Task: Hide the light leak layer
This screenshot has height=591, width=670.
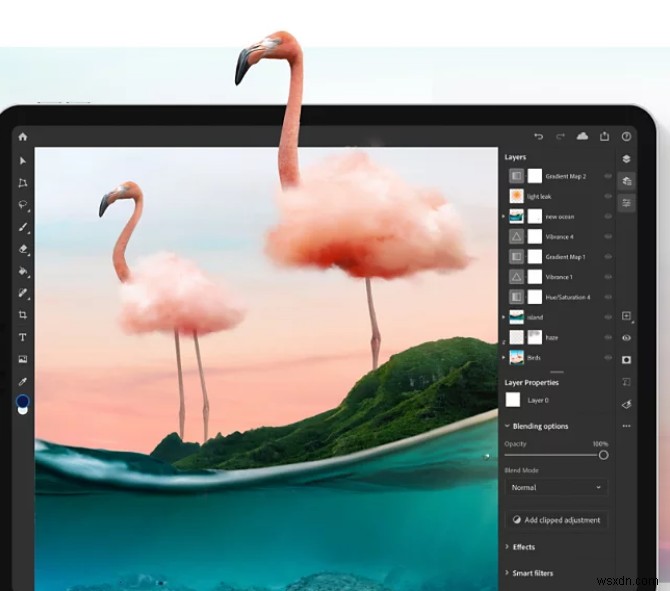Action: pos(608,196)
